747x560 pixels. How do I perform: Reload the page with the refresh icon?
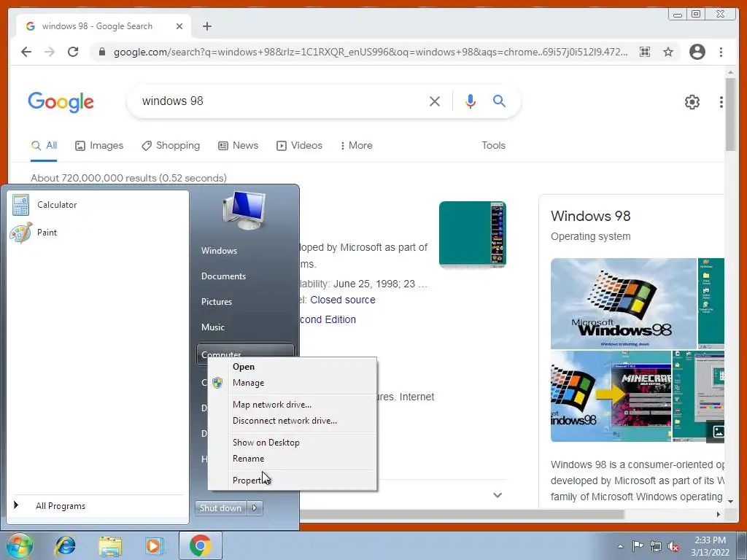(x=73, y=52)
